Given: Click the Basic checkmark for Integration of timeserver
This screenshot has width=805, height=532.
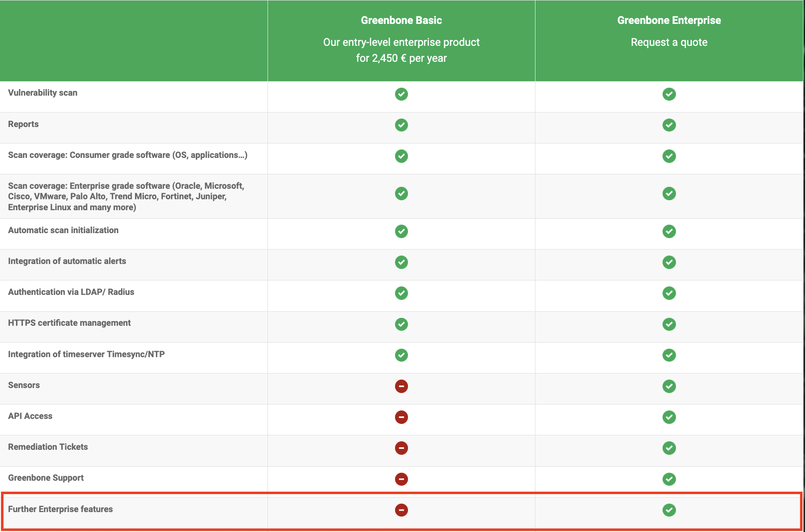Looking at the screenshot, I should point(401,355).
